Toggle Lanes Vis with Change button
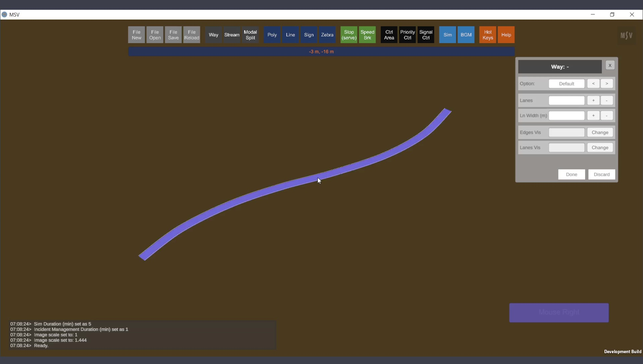 [x=600, y=148]
